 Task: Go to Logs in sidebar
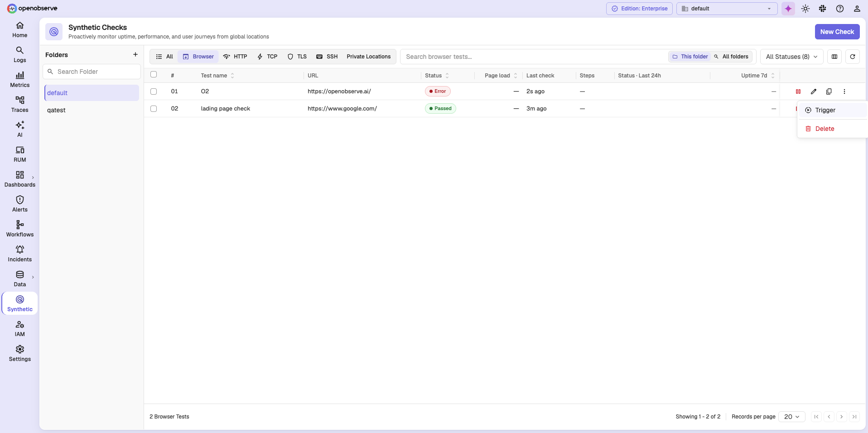[x=19, y=55]
